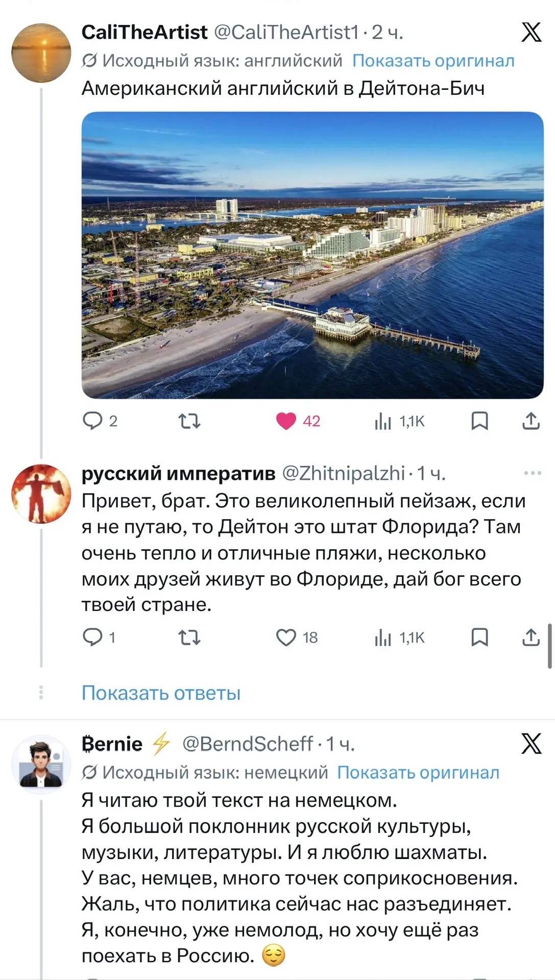Image resolution: width=555 pixels, height=980 pixels.
Task: Open the Daytona Beach aerial photo
Action: pos(312,255)
